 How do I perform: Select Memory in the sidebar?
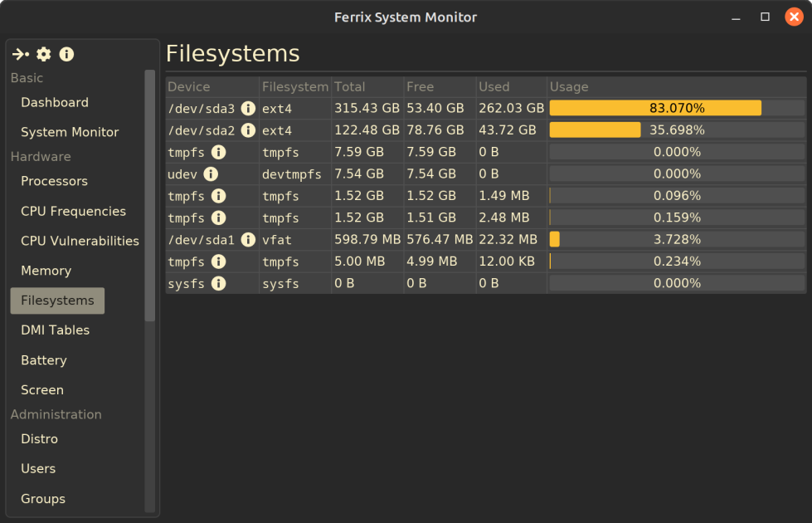[x=46, y=271]
